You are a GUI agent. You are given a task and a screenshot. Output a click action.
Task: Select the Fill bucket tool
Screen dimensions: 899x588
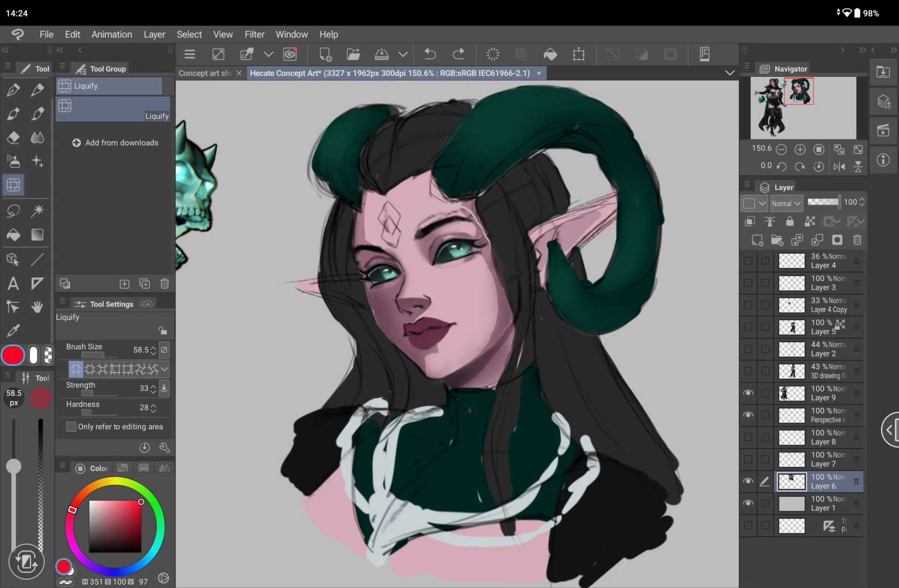pos(13,235)
